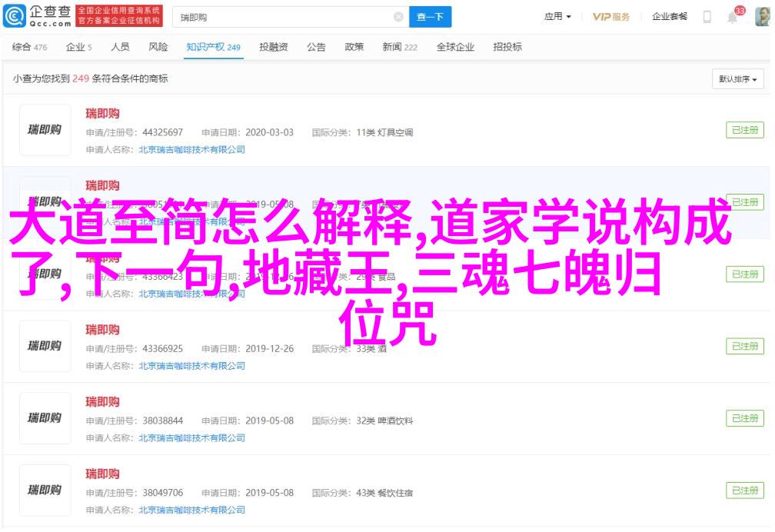Open applicant link in the 11类 灯具空调 row
This screenshot has height=532, width=775.
[191, 149]
